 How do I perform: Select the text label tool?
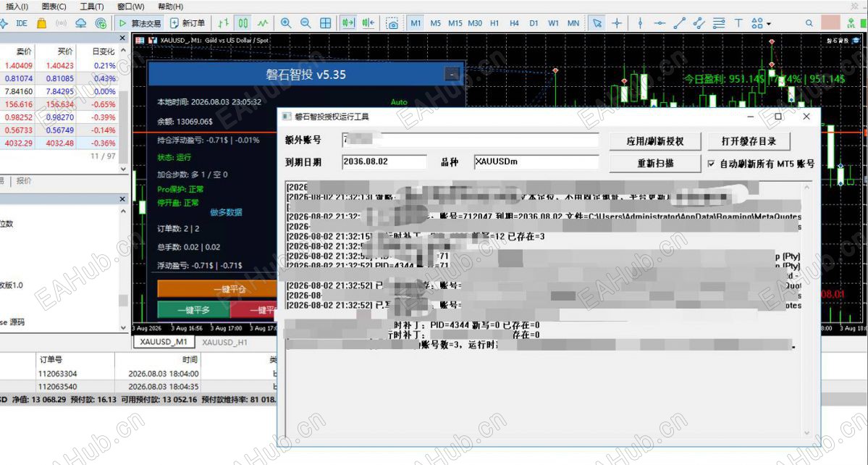coord(738,23)
